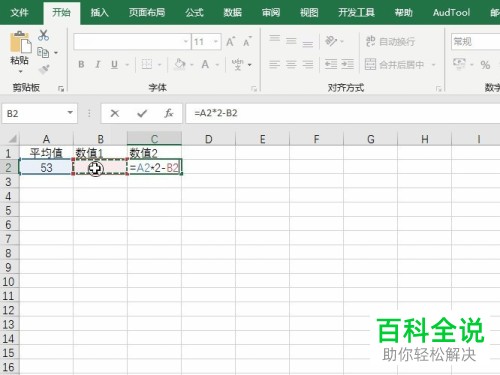
Task: Open the 常规 number format dropdown
Action: (x=475, y=42)
